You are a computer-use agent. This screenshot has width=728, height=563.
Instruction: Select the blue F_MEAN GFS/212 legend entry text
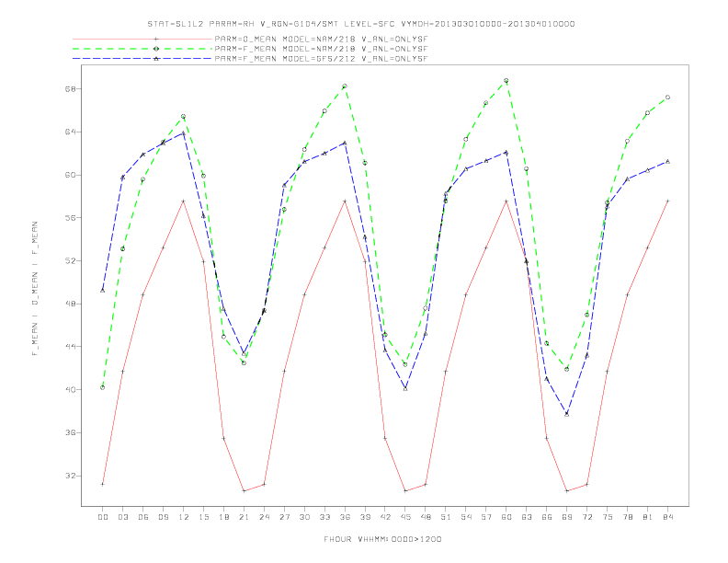[321, 59]
